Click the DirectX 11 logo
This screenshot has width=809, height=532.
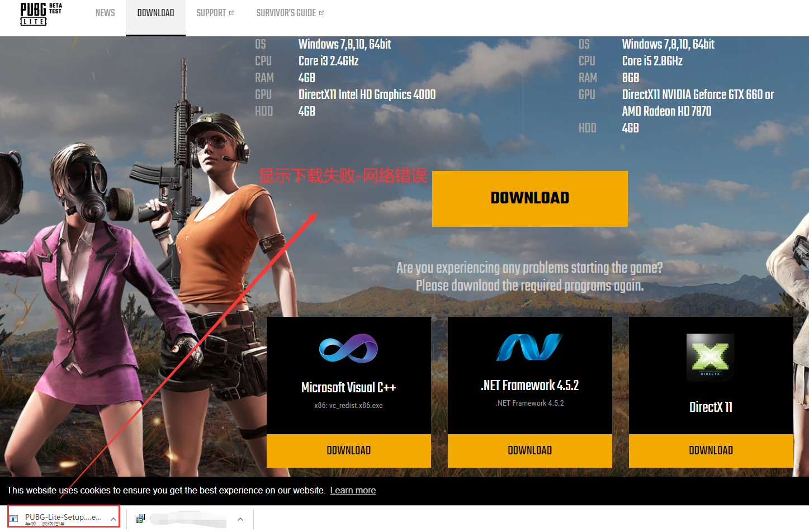click(x=710, y=357)
